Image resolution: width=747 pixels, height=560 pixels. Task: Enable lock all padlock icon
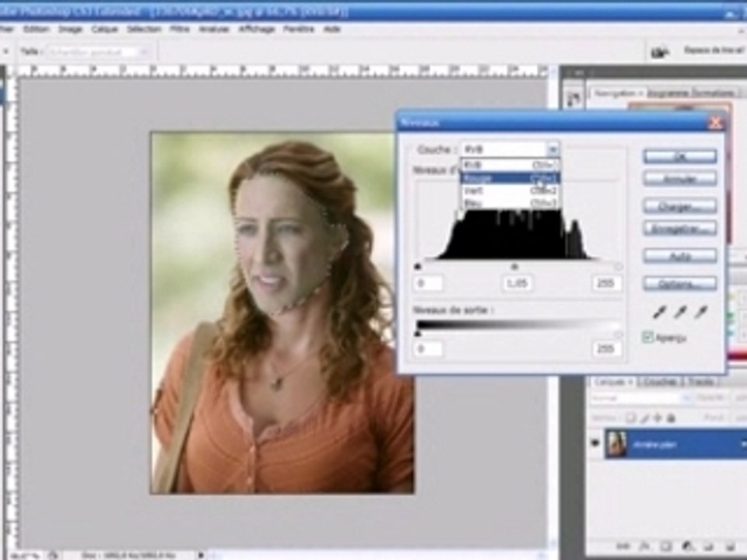click(x=671, y=418)
